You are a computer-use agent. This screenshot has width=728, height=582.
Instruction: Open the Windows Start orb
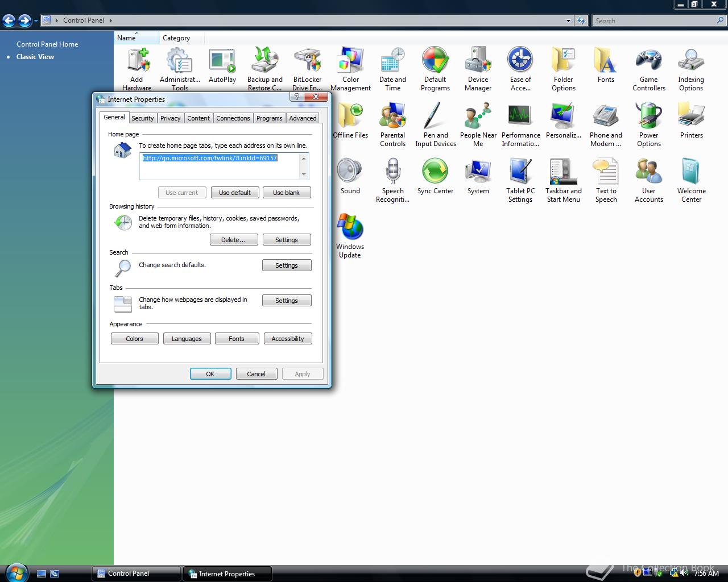click(x=16, y=572)
